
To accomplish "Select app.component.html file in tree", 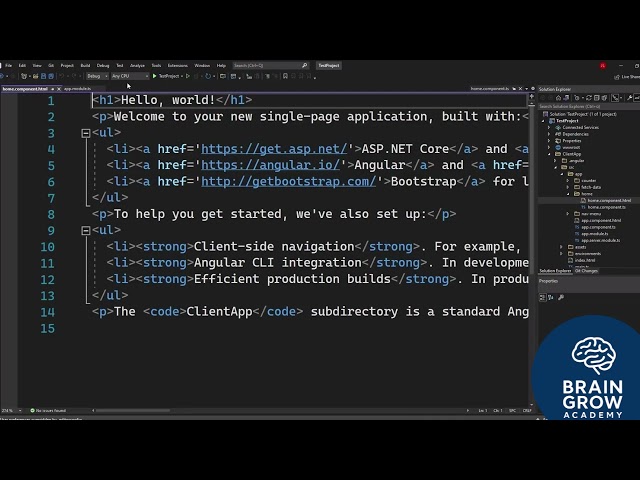I will point(600,220).
